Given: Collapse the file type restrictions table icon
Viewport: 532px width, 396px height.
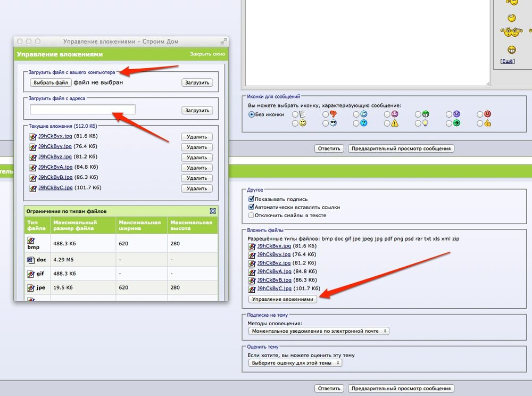Looking at the screenshot, I should (x=213, y=211).
